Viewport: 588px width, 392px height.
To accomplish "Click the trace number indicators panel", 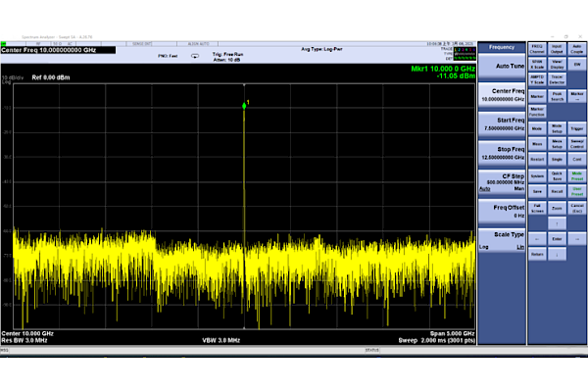I will tap(465, 54).
